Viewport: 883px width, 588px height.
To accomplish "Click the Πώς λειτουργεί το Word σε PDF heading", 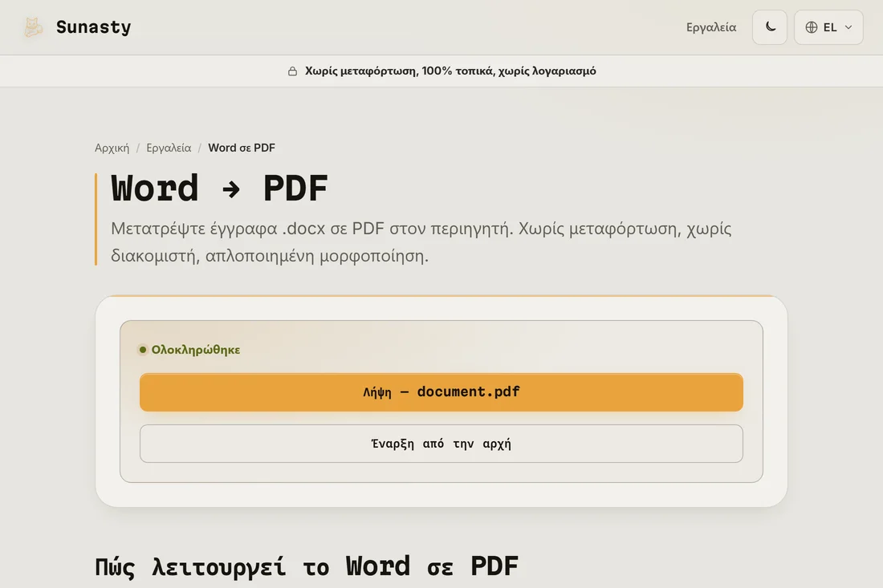I will click(307, 566).
